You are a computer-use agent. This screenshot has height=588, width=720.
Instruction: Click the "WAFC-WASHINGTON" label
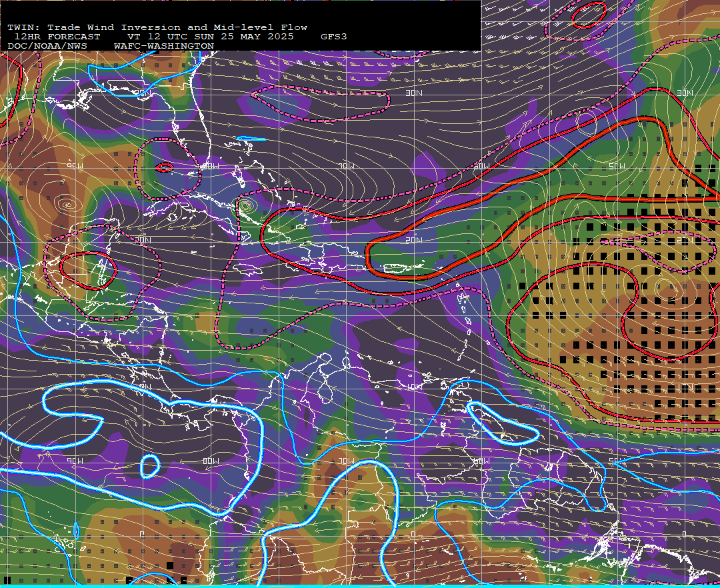164,46
